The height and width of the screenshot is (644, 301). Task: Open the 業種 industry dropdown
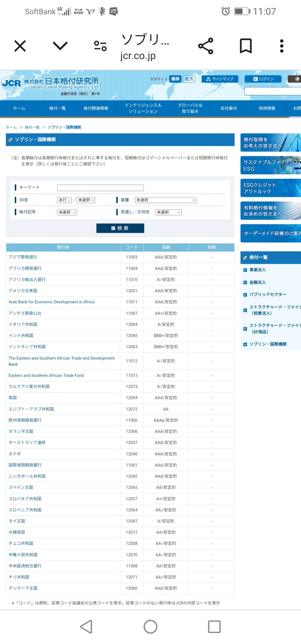click(166, 200)
